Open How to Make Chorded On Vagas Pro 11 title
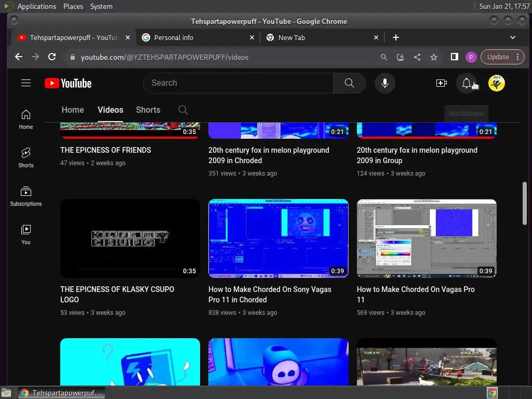Viewport: 532px width, 399px height. [416, 294]
